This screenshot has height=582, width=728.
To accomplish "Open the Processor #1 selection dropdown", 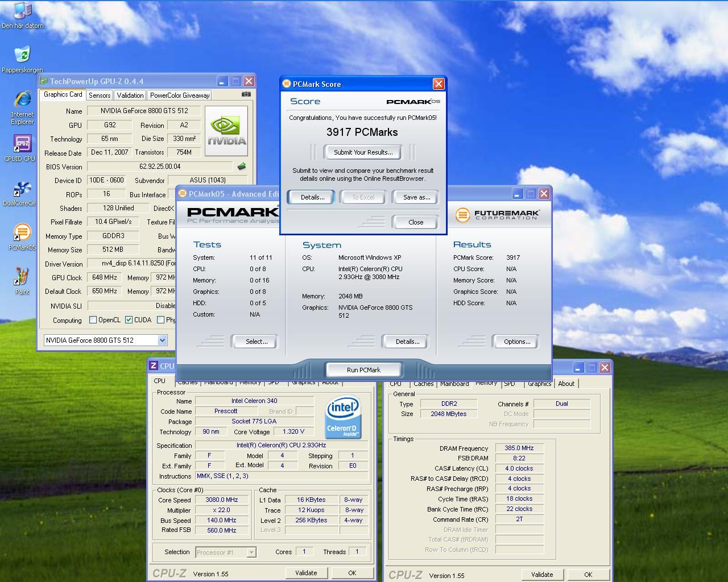I will coord(226,552).
